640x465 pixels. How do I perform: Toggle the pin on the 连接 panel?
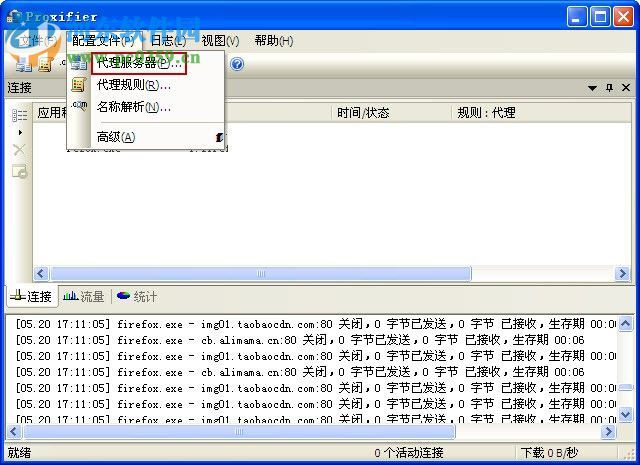[609, 87]
